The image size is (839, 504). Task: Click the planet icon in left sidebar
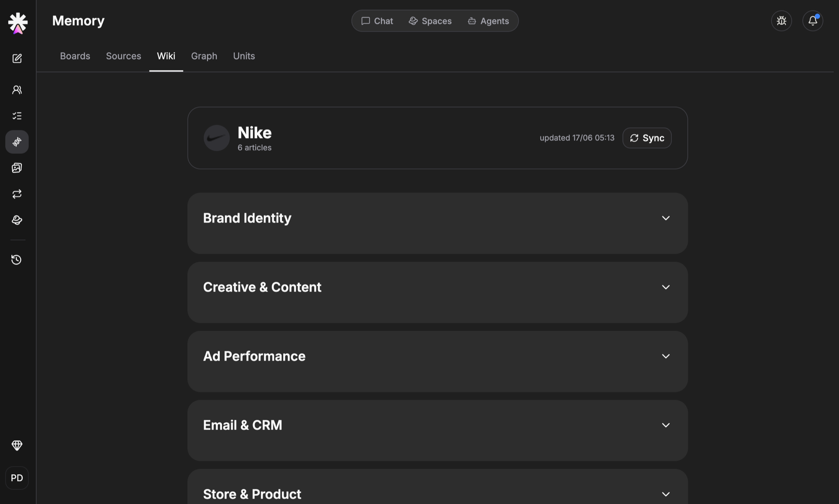tap(17, 220)
